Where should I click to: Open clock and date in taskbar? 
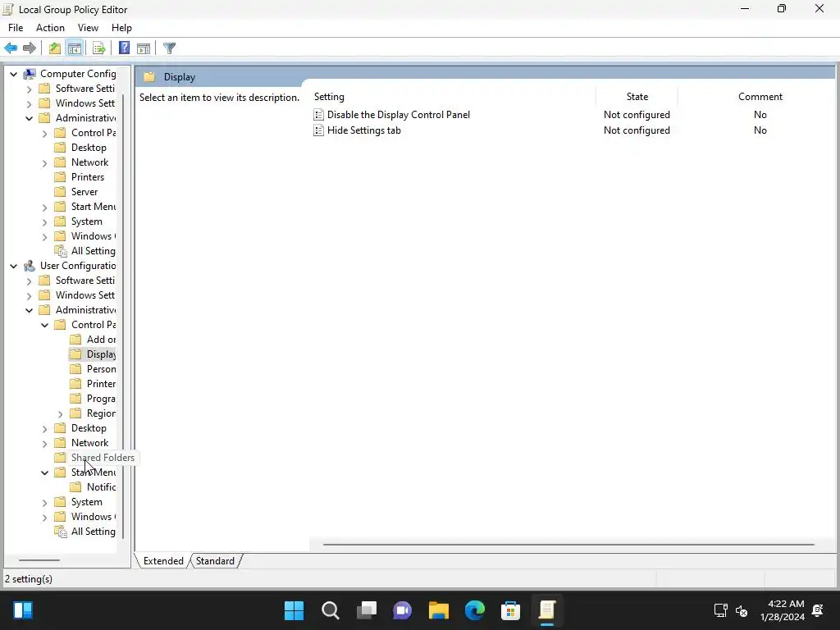(782, 610)
